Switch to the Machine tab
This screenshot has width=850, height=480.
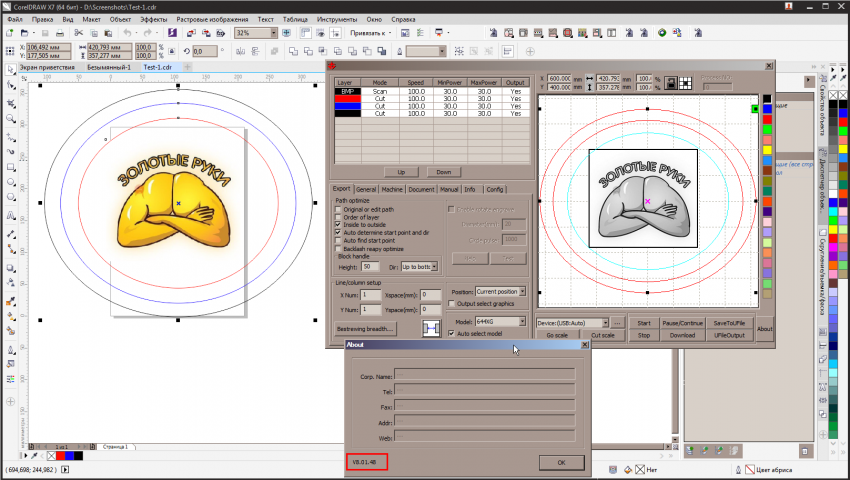tap(392, 189)
